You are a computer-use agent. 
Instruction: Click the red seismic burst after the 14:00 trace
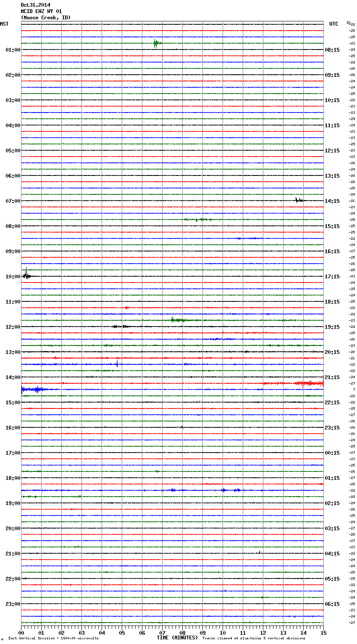pos(309,383)
